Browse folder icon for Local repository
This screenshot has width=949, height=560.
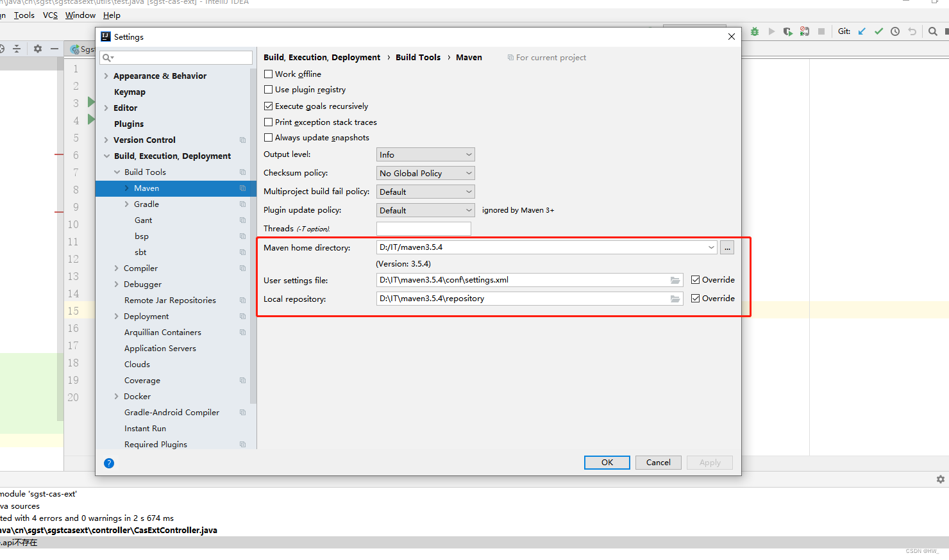coord(675,299)
